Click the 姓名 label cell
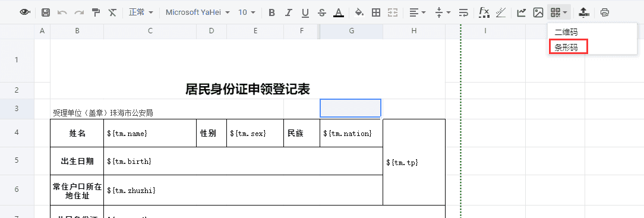Image resolution: width=644 pixels, height=218 pixels. coord(77,133)
